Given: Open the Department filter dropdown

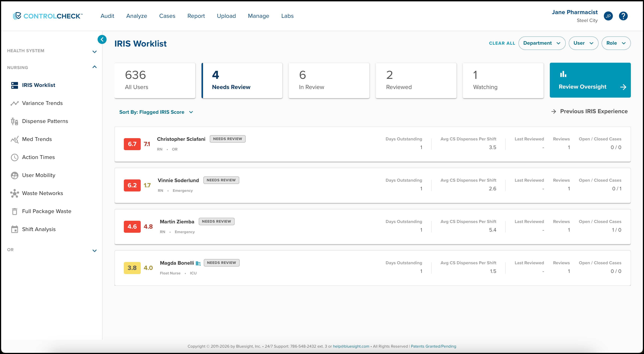Looking at the screenshot, I should (542, 43).
